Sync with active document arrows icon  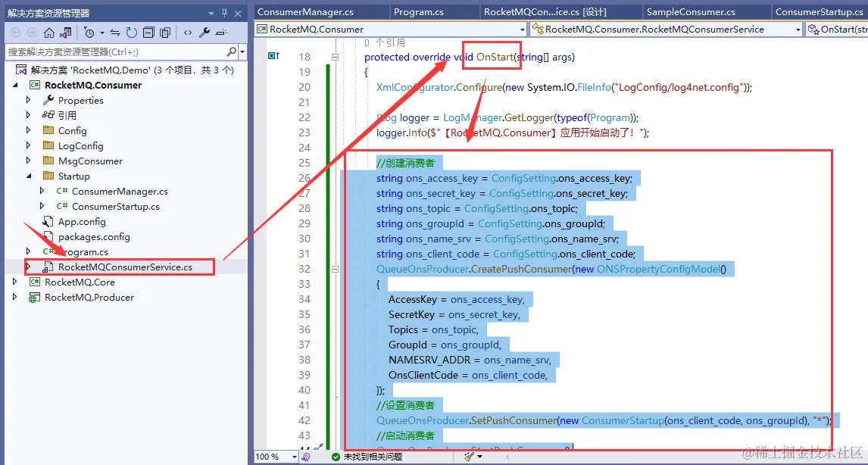point(116,33)
